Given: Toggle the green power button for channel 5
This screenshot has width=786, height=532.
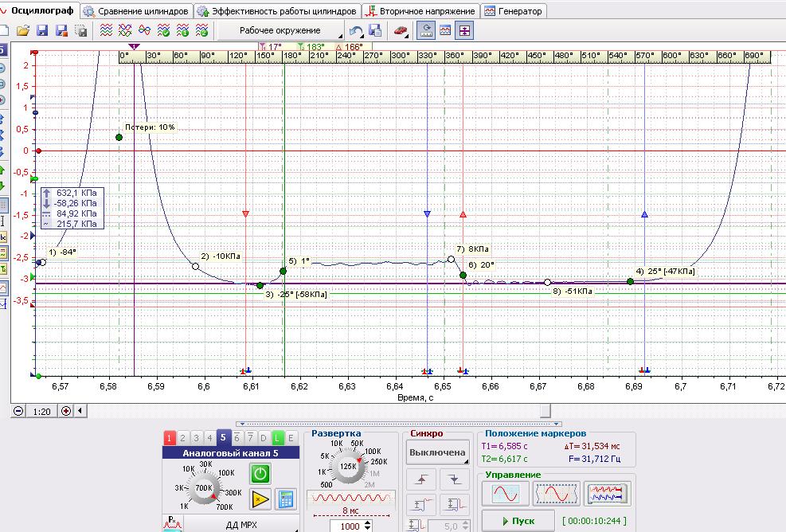Looking at the screenshot, I should click(x=260, y=473).
